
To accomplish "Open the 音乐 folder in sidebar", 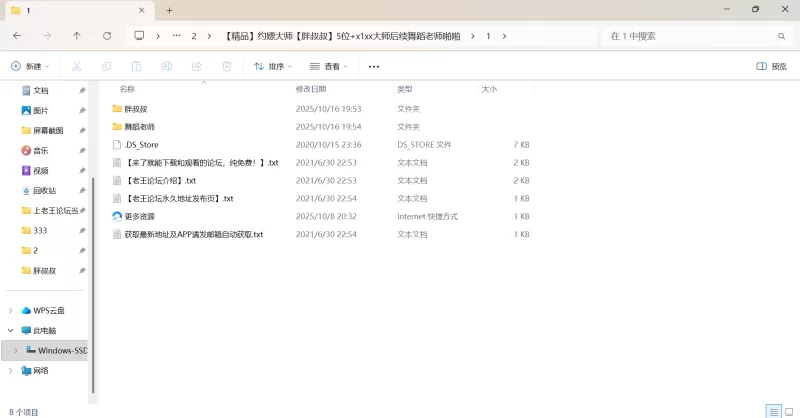I will click(x=41, y=150).
